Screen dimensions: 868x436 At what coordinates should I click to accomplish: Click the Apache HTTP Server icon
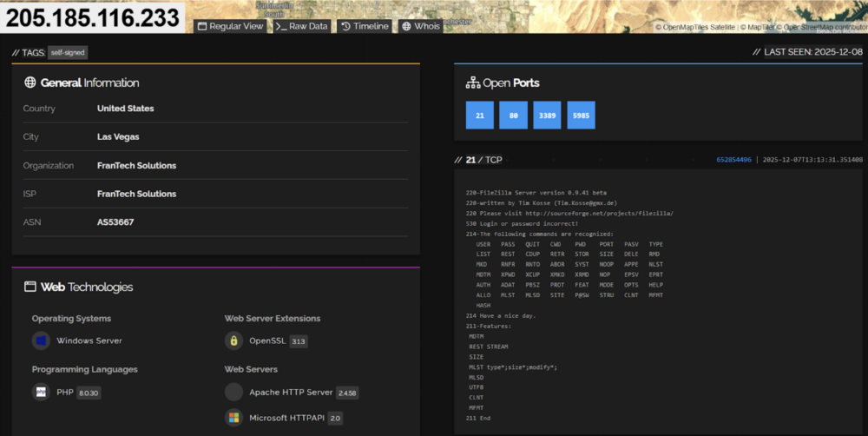[233, 393]
